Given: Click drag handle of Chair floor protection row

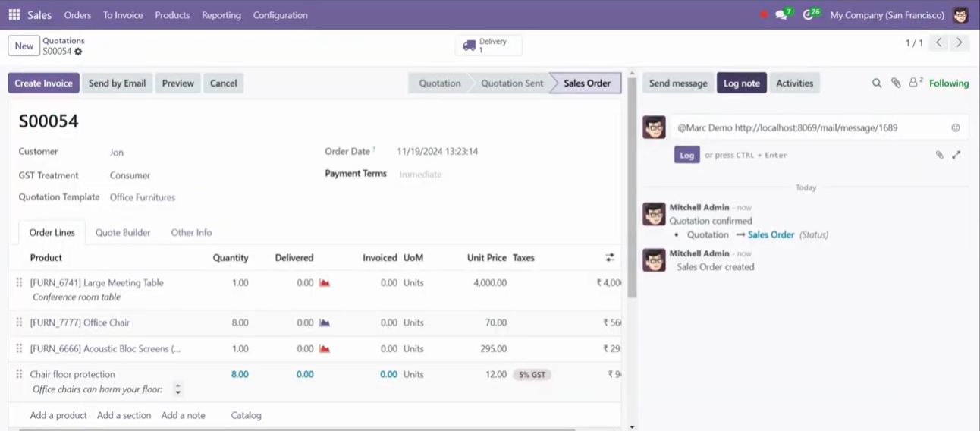Looking at the screenshot, I should [19, 374].
